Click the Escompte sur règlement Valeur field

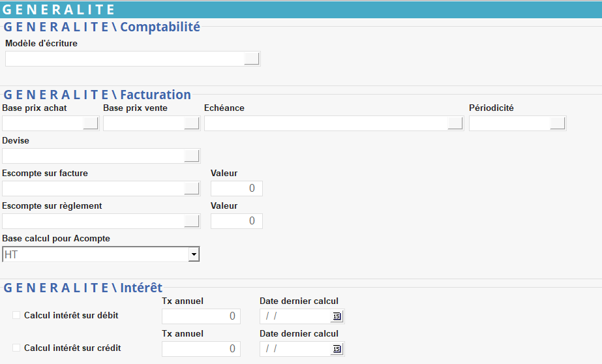tap(236, 221)
